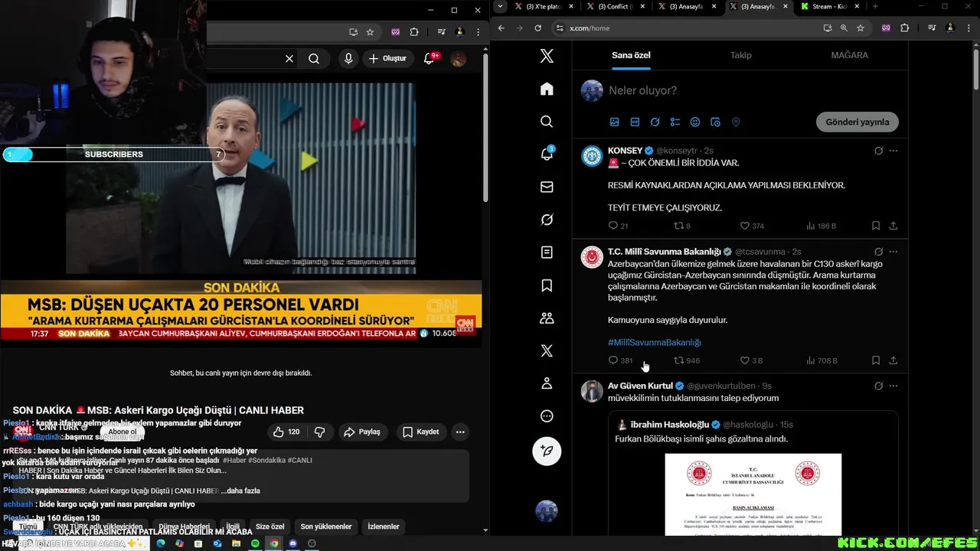Like the YouTube video with 120 likes

tap(286, 432)
